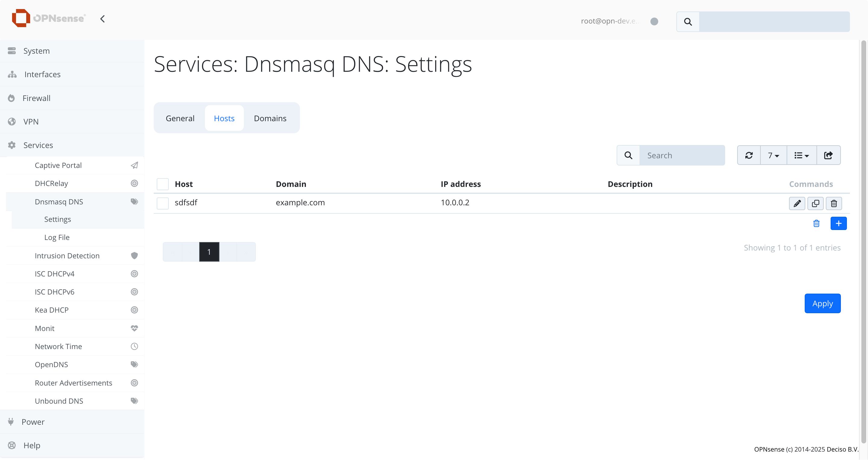Focus the hosts table Search field

[x=682, y=155]
